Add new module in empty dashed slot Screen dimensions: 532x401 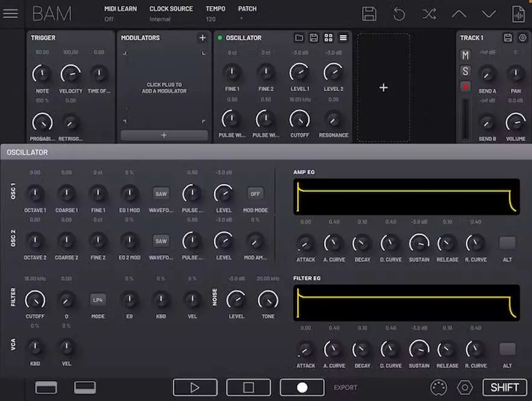coord(383,87)
